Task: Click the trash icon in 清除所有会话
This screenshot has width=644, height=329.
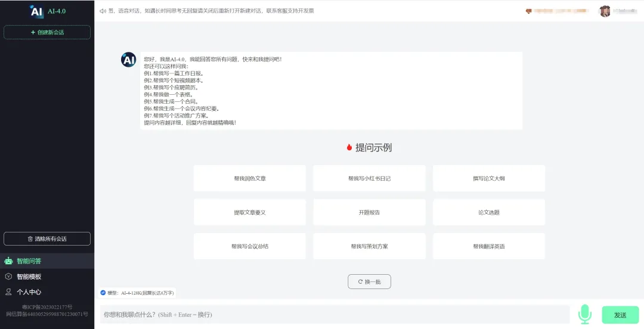Action: (30, 238)
